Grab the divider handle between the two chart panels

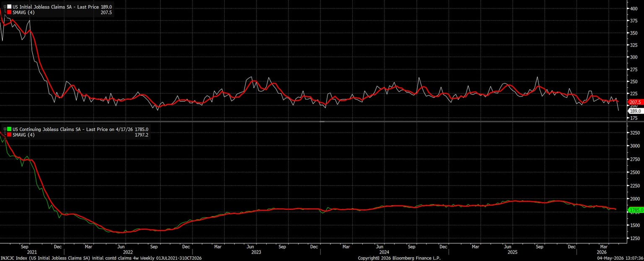(322, 122)
